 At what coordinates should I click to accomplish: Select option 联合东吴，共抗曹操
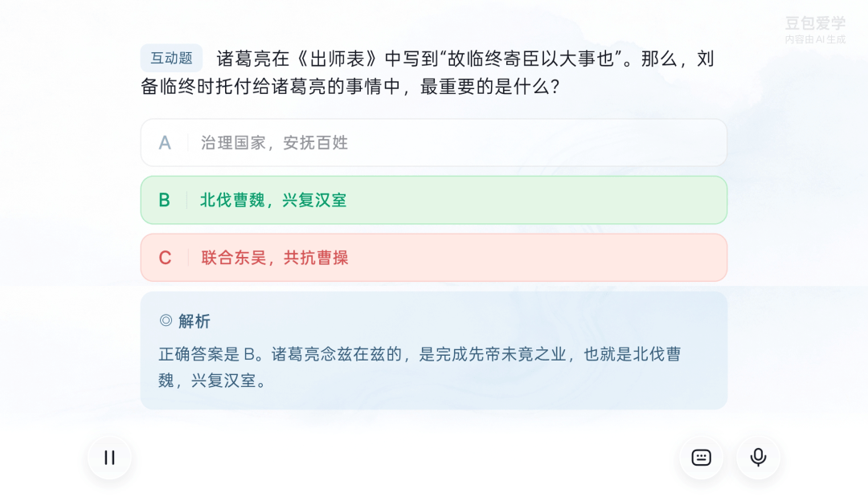[433, 258]
